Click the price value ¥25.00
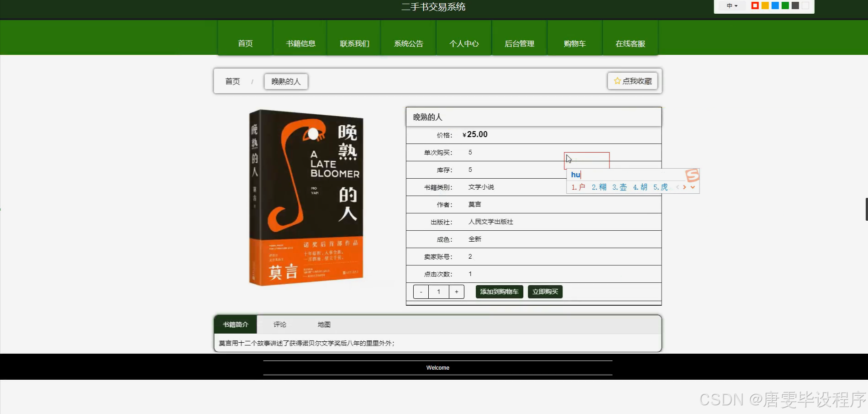 coord(475,134)
